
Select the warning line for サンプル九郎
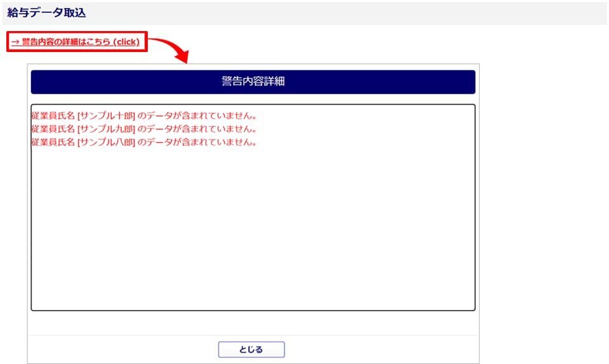[x=144, y=129]
